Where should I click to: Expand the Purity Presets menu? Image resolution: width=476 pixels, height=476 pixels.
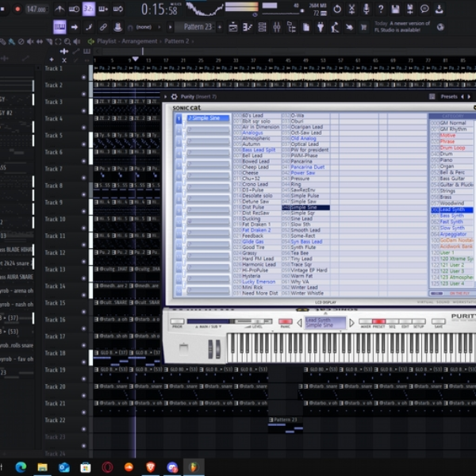[x=449, y=97]
